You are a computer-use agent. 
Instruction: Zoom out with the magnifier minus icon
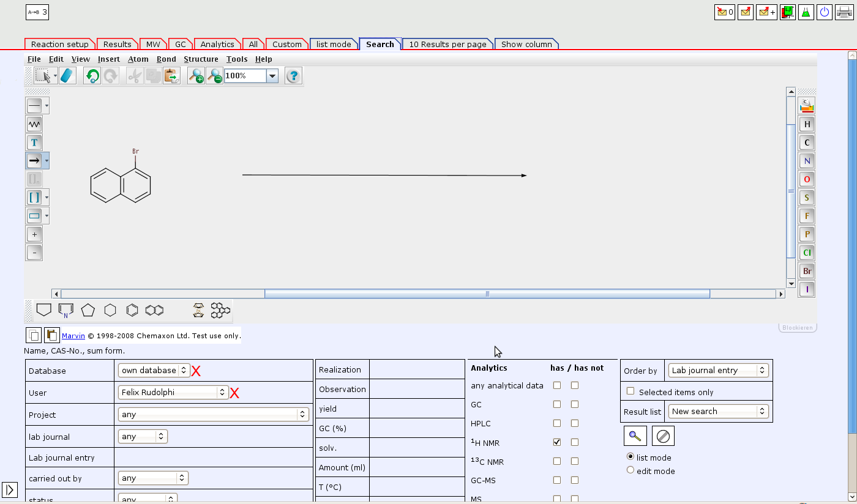pos(214,76)
